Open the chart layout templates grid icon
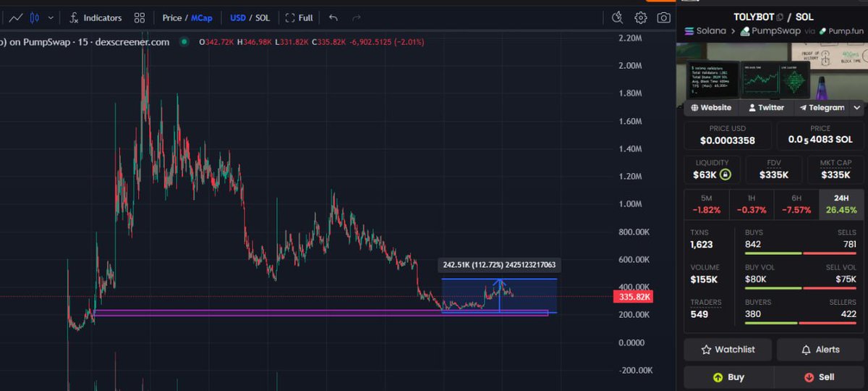 (x=140, y=17)
